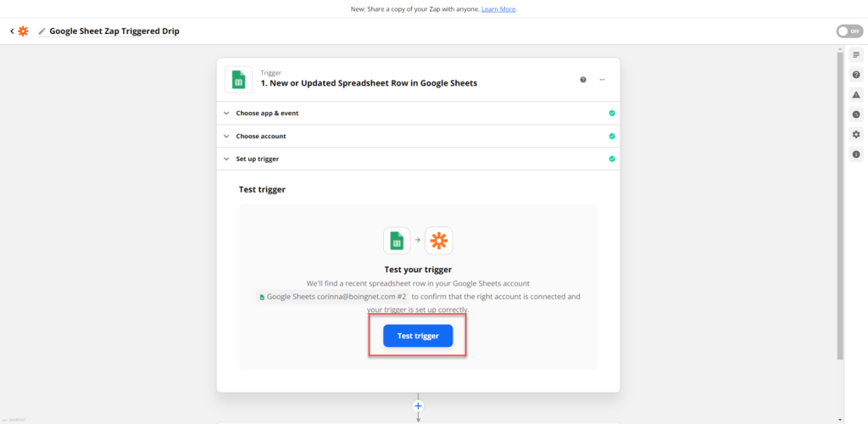This screenshot has width=868, height=424.
Task: Go back using the arrow beside Zapier logo
Action: [x=12, y=31]
